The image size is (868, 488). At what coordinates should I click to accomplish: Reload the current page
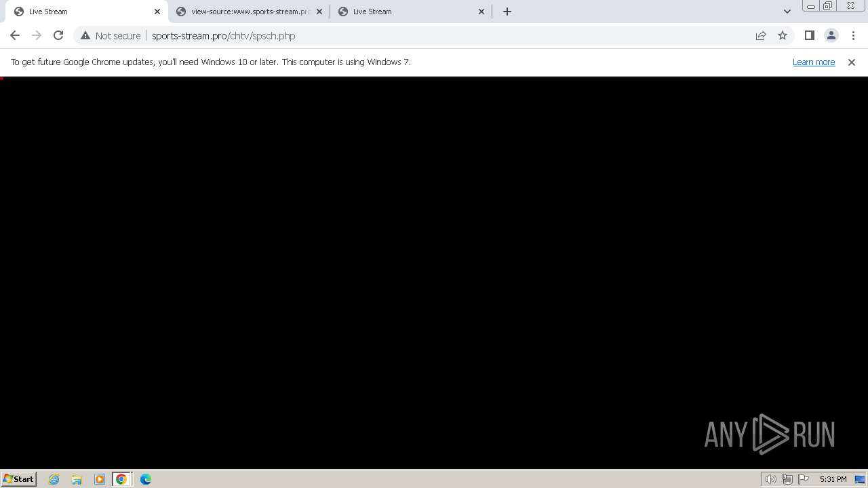[58, 35]
